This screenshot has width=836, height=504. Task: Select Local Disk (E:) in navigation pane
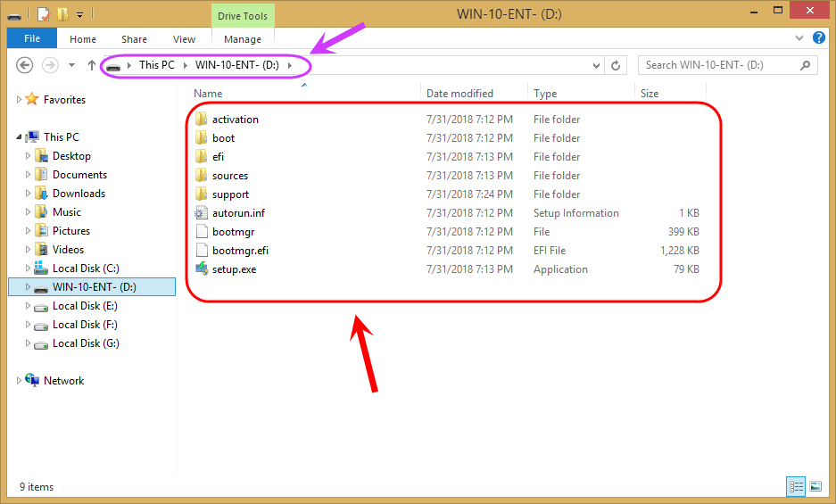[x=85, y=306]
